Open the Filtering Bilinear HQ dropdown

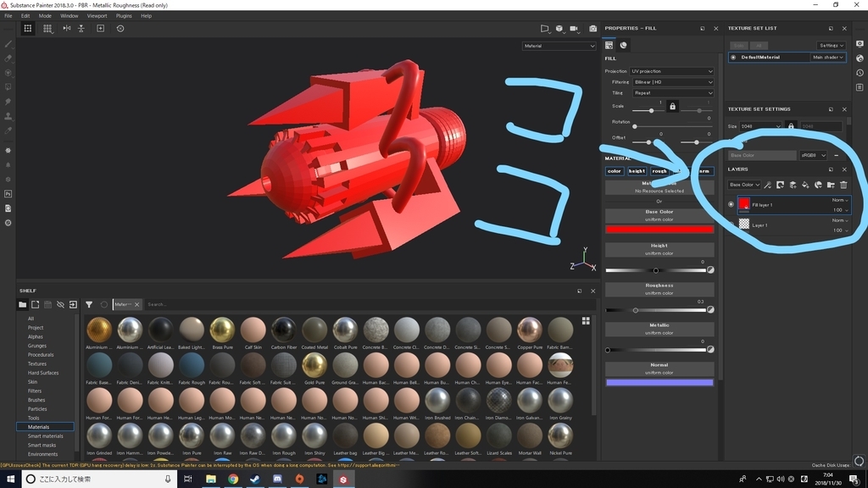click(x=672, y=82)
